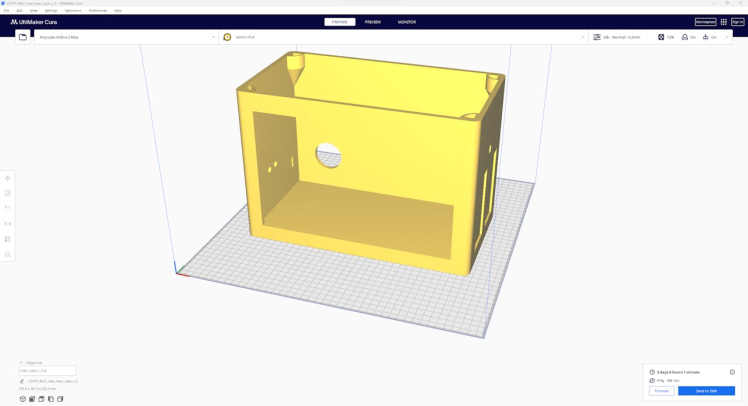
Task: Open time estimate info icon
Action: tap(732, 372)
